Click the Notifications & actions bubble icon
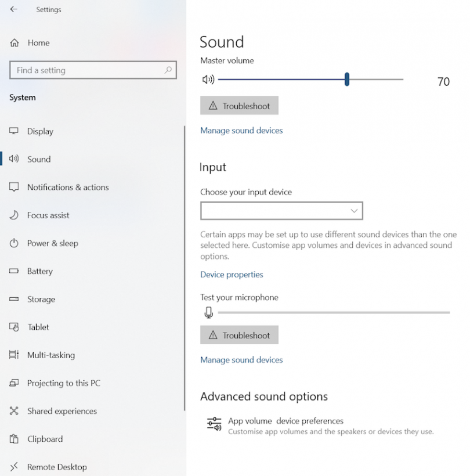Screen dimensions: 470x476 pyautogui.click(x=16, y=187)
